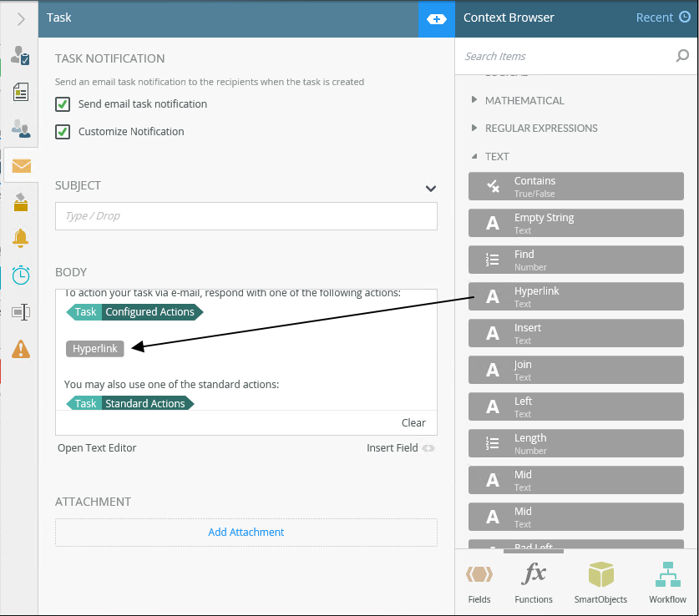Open the recipients tab with two-people icon

(21, 129)
